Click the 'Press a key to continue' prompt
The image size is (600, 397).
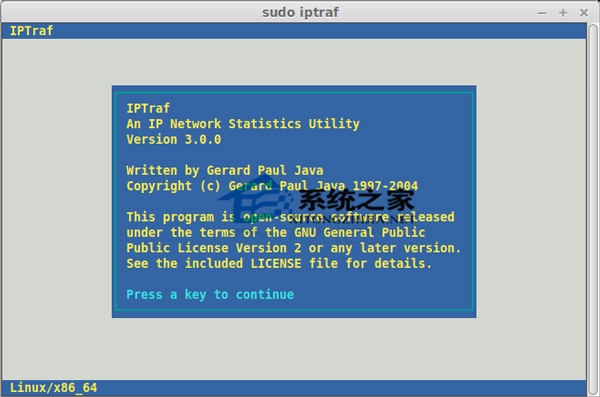pos(210,294)
